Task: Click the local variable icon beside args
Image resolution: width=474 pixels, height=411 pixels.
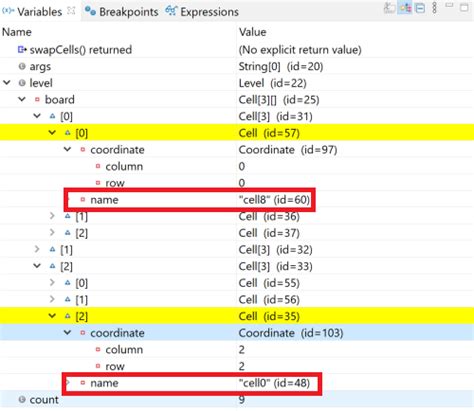Action: pos(22,66)
